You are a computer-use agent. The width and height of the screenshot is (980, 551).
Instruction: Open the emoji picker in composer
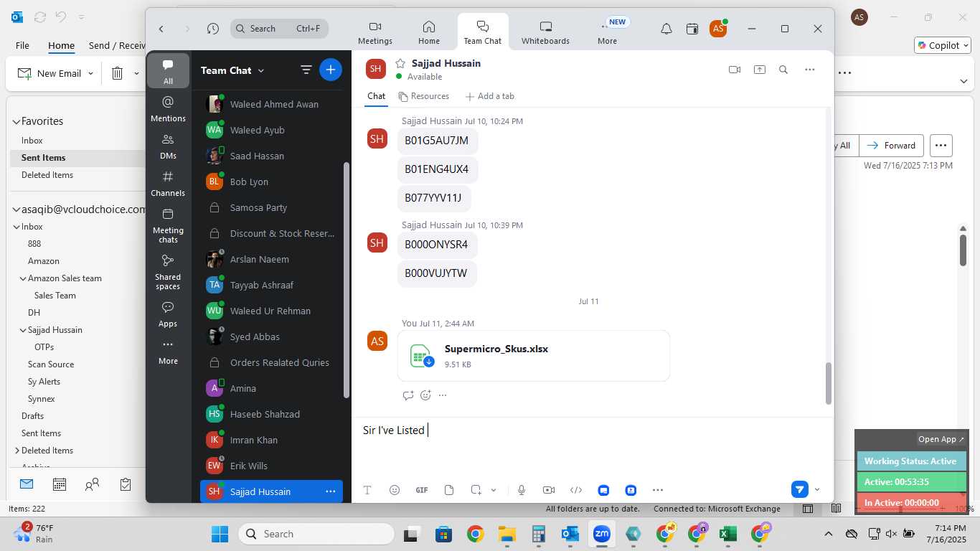point(395,490)
